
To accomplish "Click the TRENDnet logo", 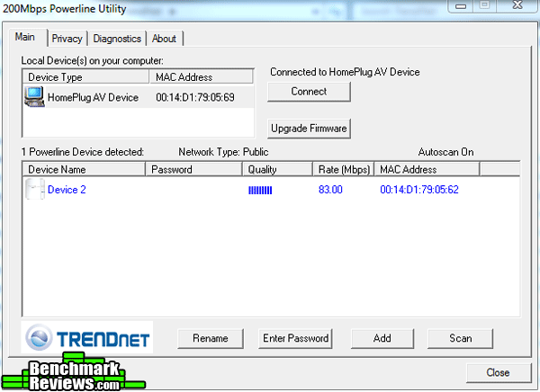I will pyautogui.click(x=87, y=338).
